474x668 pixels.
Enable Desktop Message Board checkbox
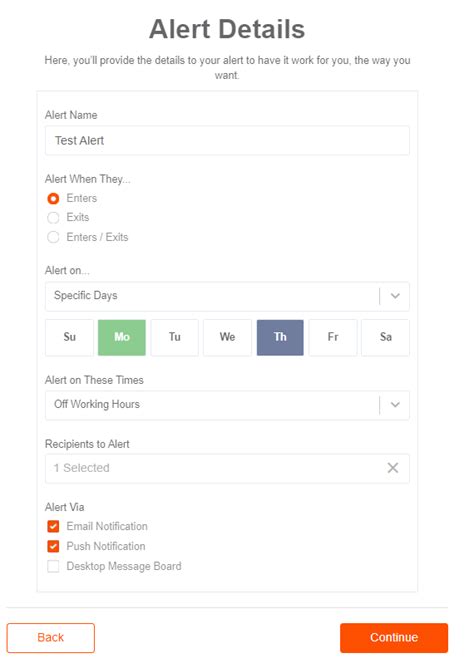[x=53, y=566]
